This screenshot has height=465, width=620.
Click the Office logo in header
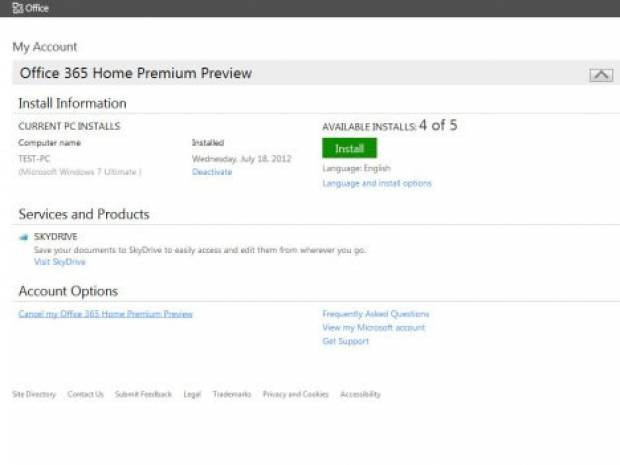click(x=30, y=8)
